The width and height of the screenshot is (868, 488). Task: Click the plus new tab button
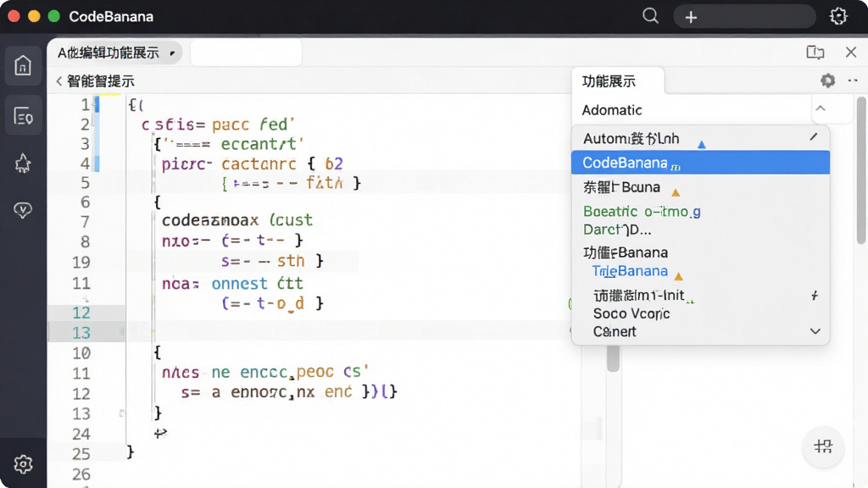pyautogui.click(x=691, y=17)
